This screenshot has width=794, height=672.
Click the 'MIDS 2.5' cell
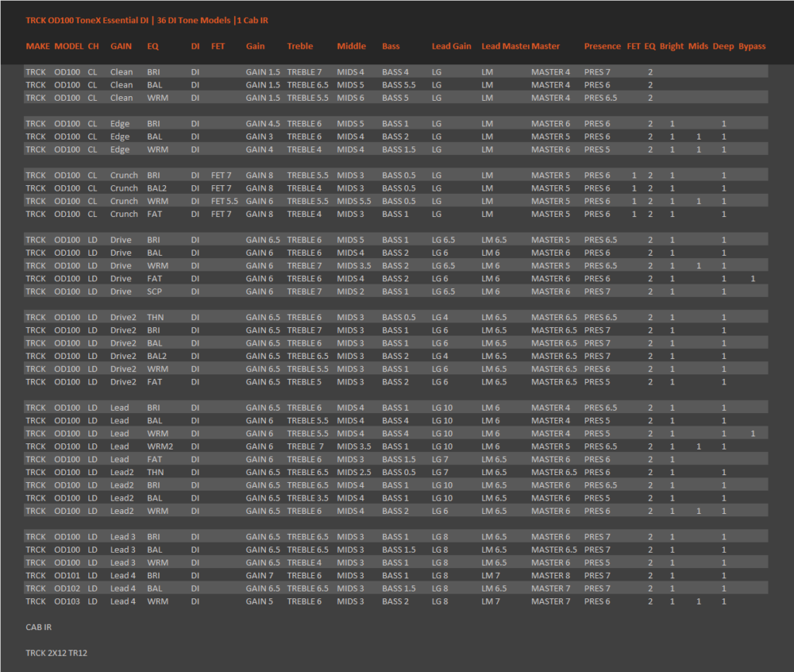tap(354, 472)
